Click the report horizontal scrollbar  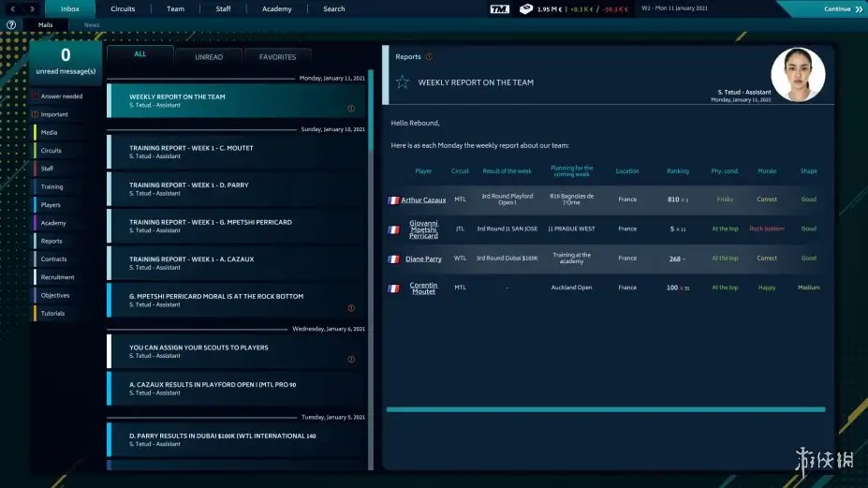[606, 409]
